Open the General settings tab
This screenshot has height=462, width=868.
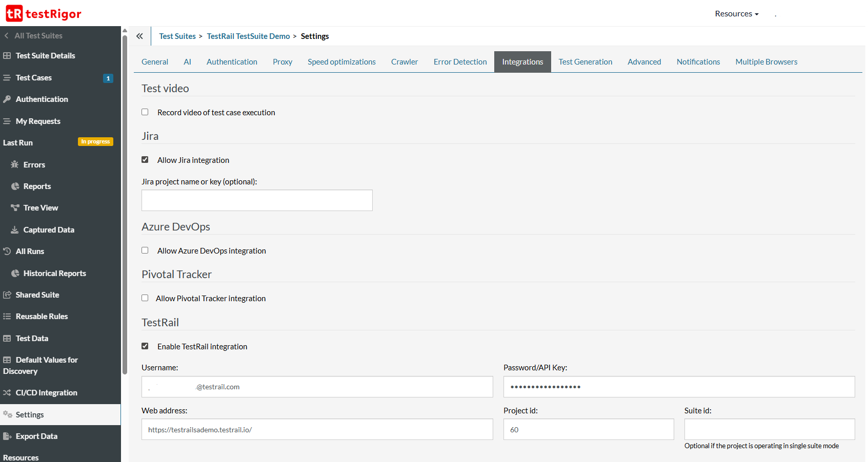[x=155, y=62]
